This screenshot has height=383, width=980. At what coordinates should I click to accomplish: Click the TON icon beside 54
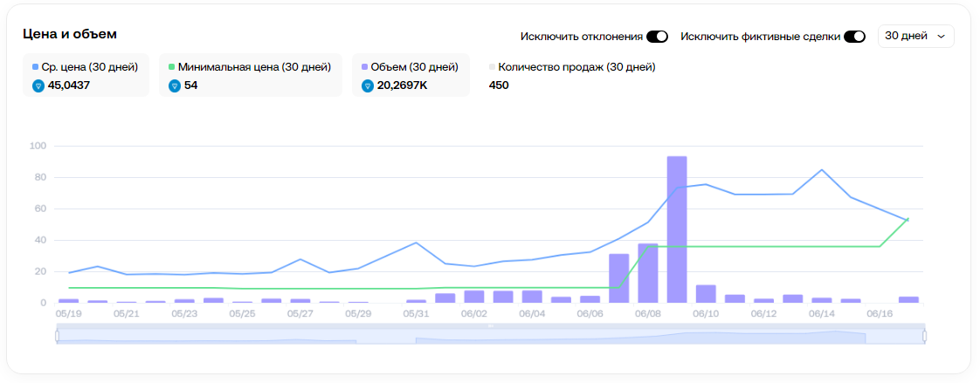pos(175,85)
